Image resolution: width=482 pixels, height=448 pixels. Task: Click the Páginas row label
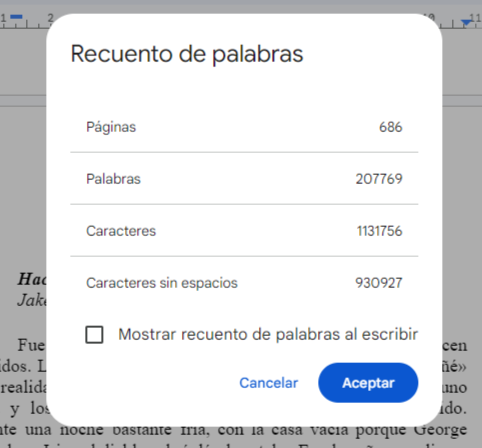[111, 127]
